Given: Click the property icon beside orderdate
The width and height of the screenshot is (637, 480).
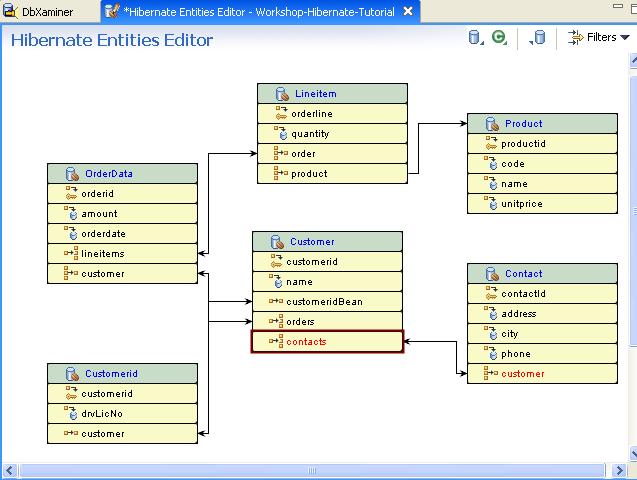Looking at the screenshot, I should coord(71,233).
